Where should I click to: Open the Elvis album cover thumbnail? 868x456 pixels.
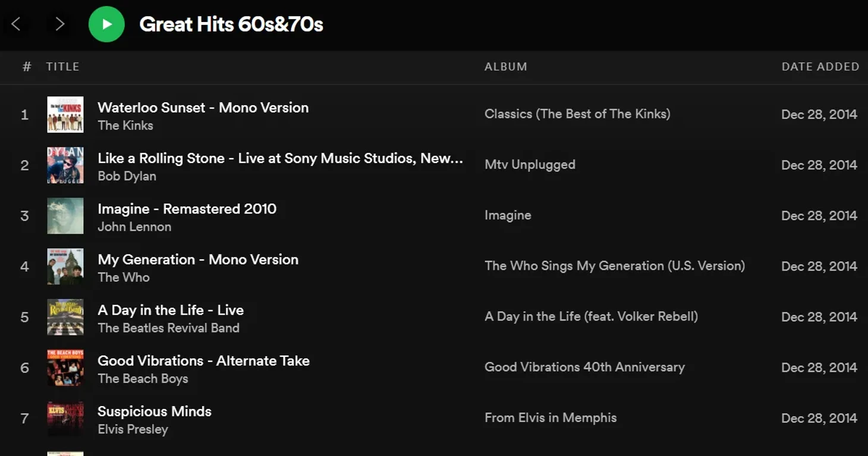pos(65,419)
